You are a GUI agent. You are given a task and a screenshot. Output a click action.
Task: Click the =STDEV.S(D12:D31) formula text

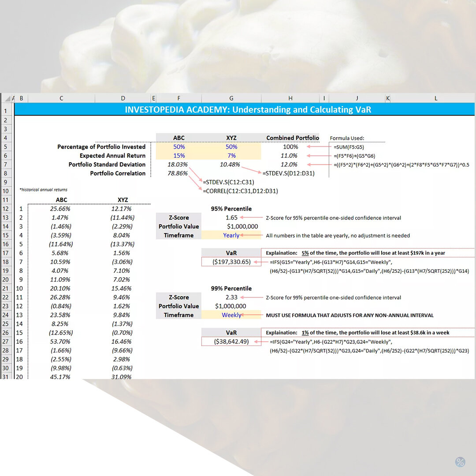coord(289,173)
